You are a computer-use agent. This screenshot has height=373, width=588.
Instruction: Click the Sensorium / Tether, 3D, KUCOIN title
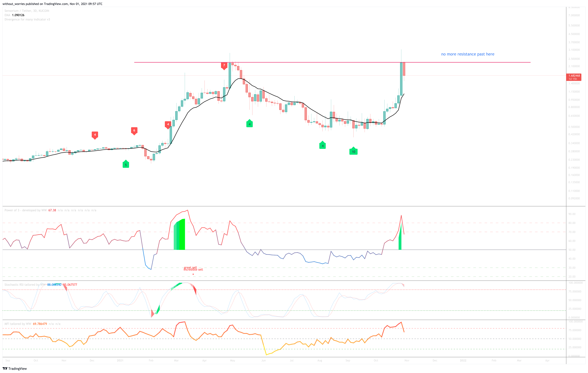27,11
